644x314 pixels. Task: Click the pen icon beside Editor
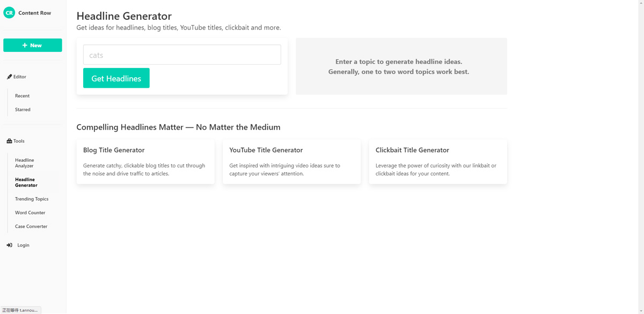pyautogui.click(x=9, y=77)
